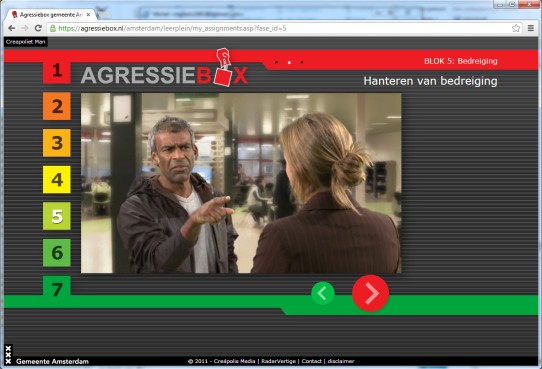The width and height of the screenshot is (542, 369).
Task: Open block 7 dark green square
Action: click(x=57, y=287)
